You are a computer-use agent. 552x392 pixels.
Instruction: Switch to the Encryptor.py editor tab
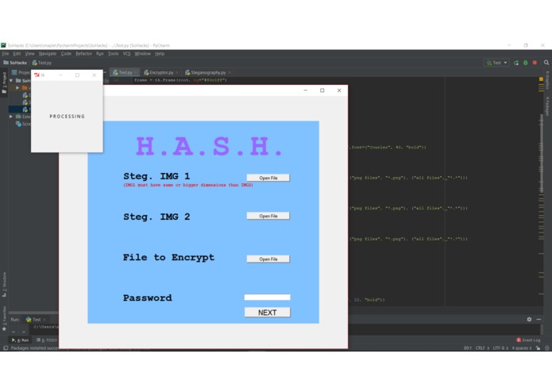tap(161, 72)
